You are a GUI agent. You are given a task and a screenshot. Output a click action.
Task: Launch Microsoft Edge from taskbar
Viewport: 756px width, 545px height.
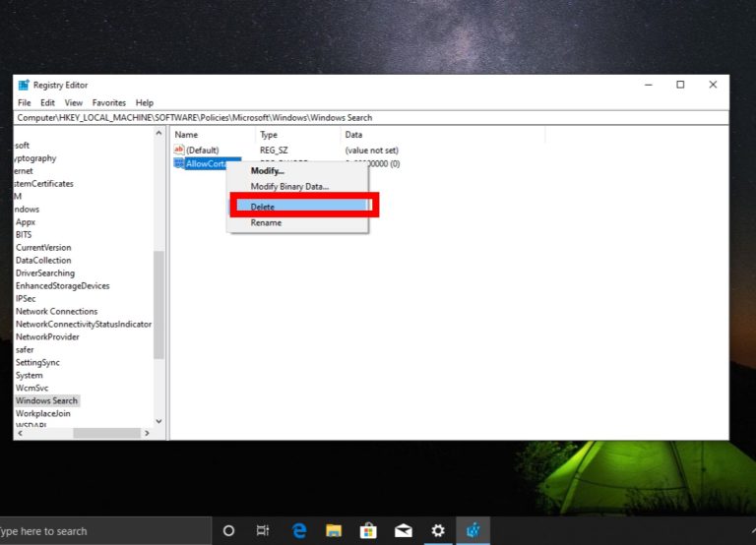click(299, 530)
